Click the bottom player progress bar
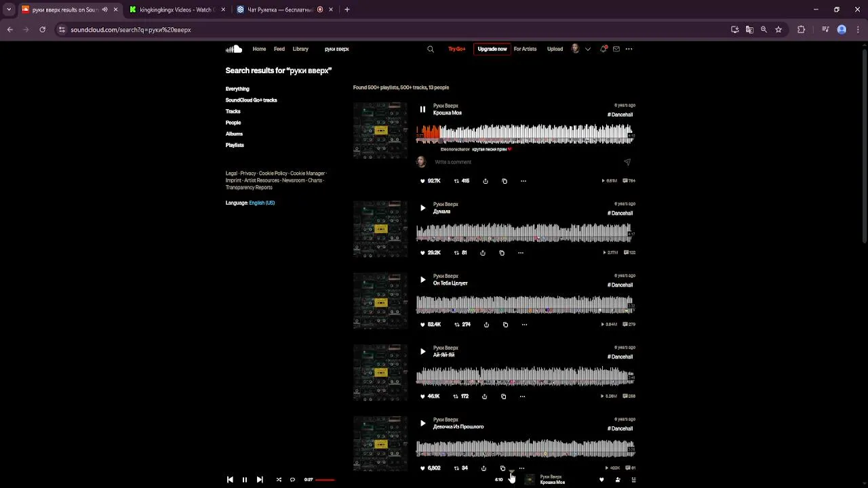This screenshot has height=488, width=868. (x=405, y=480)
